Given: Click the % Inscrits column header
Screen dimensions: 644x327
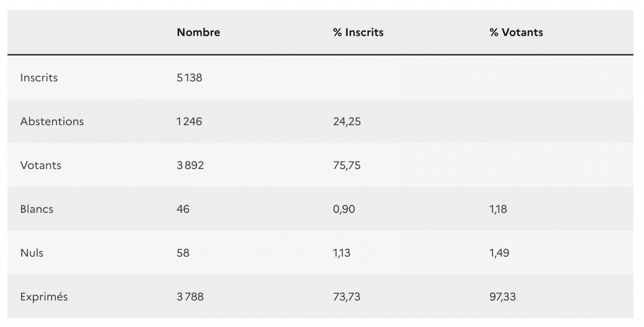Looking at the screenshot, I should (x=358, y=32).
